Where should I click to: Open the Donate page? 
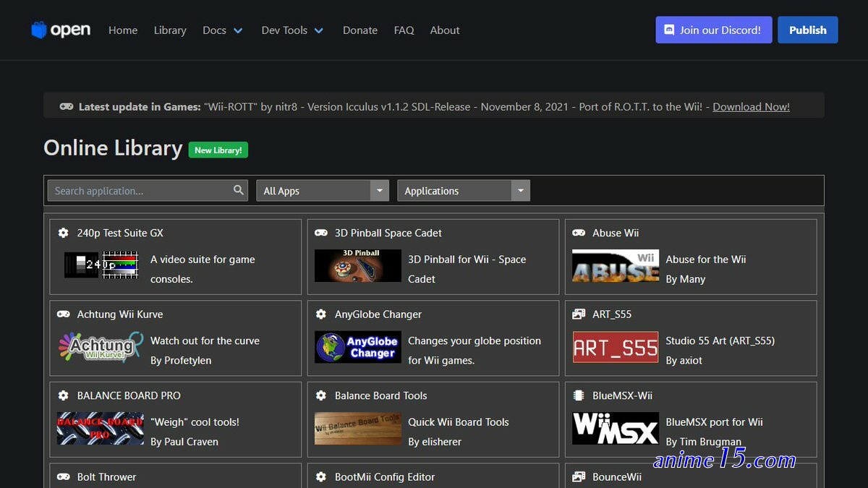tap(360, 30)
